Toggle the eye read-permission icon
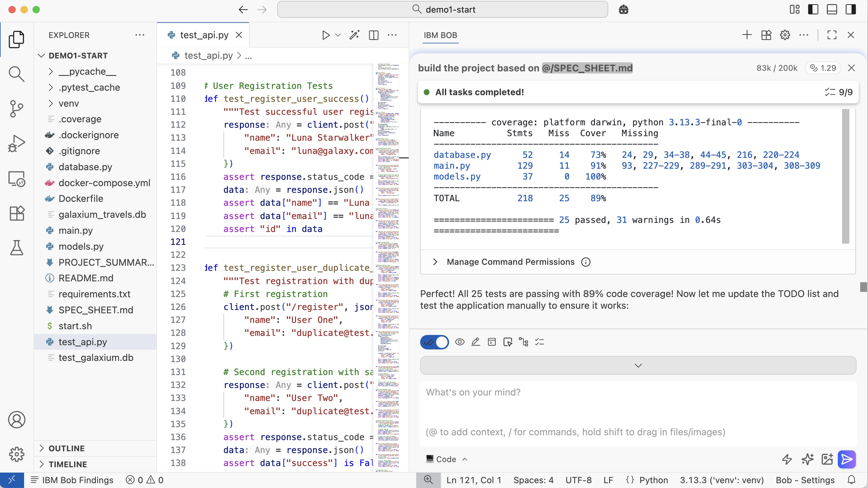868x488 pixels. pos(460,342)
